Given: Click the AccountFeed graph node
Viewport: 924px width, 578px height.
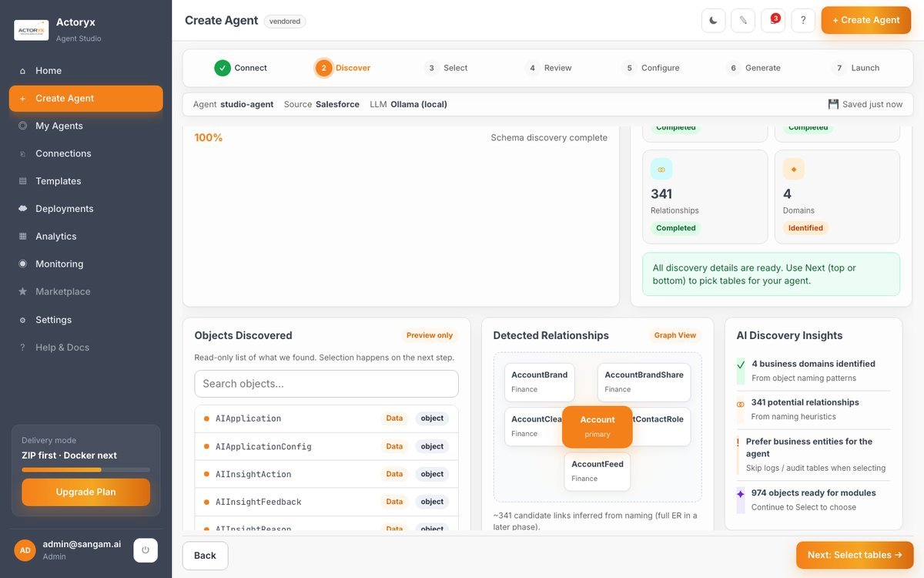Looking at the screenshot, I should (x=598, y=472).
